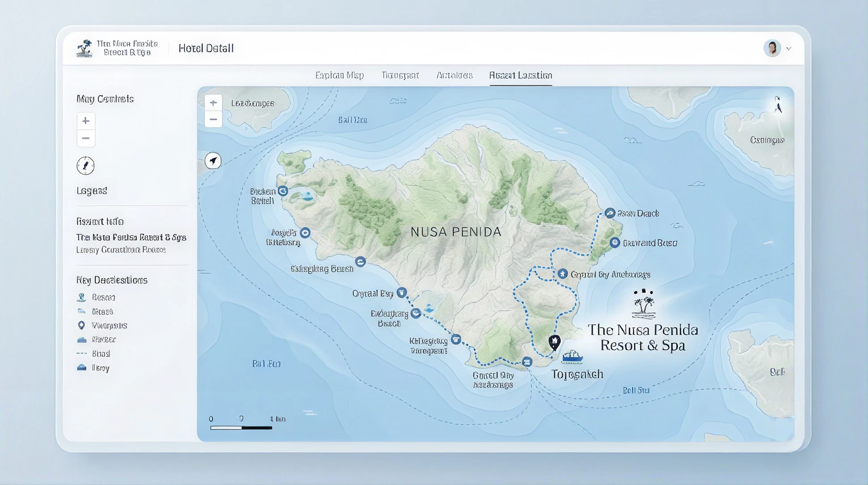Select the Resort Location tab
Image resolution: width=868 pixels, height=485 pixels.
click(x=521, y=75)
